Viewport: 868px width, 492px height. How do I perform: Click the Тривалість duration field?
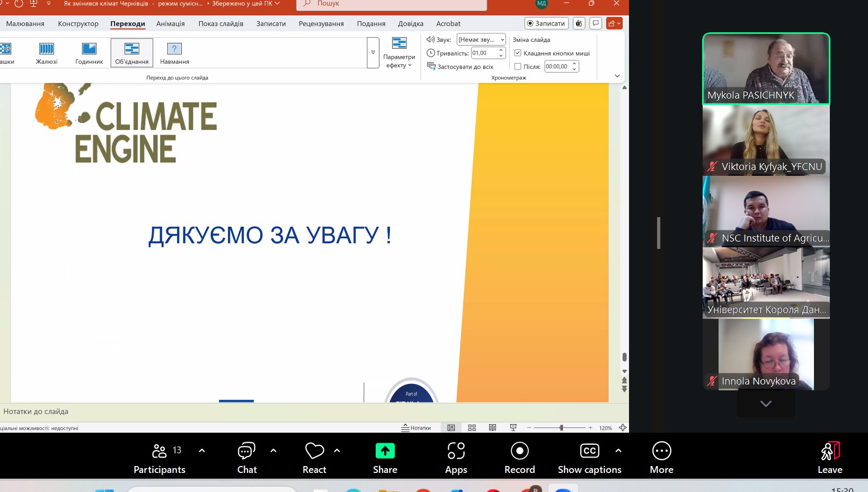pos(484,53)
